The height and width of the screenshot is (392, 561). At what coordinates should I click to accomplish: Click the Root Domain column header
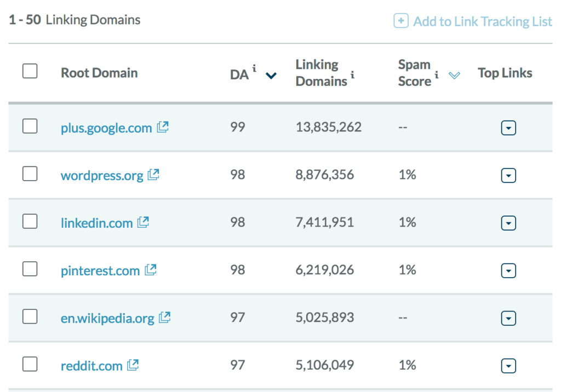pyautogui.click(x=99, y=73)
